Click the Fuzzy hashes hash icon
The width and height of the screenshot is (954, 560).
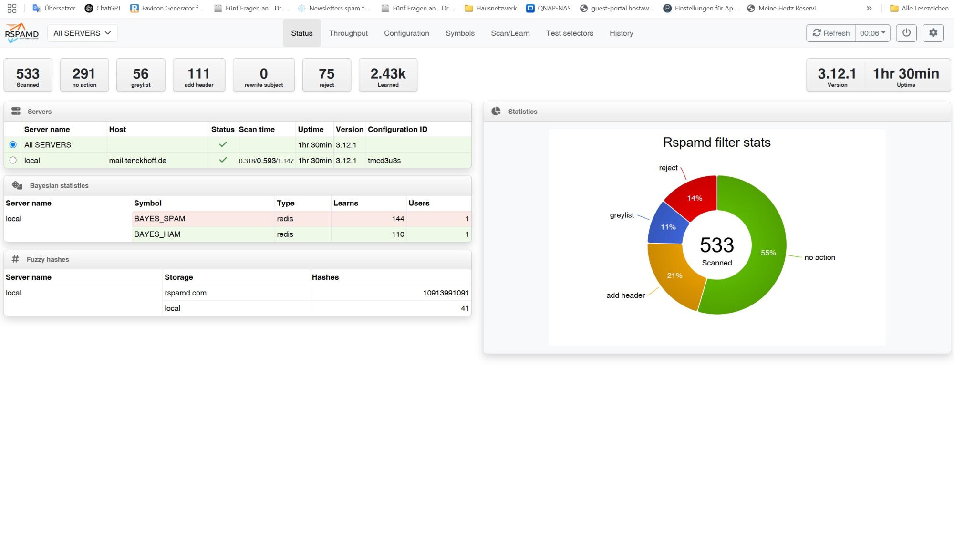(15, 259)
